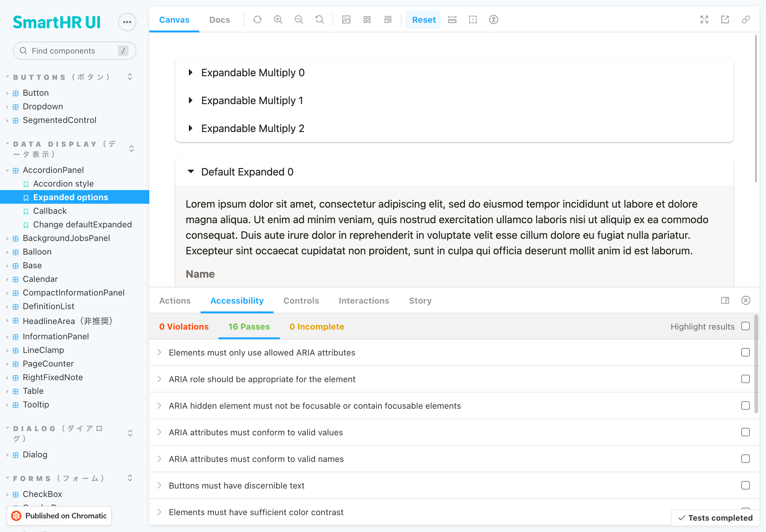Switch to the Story tab
This screenshot has height=532, width=766.
[420, 301]
